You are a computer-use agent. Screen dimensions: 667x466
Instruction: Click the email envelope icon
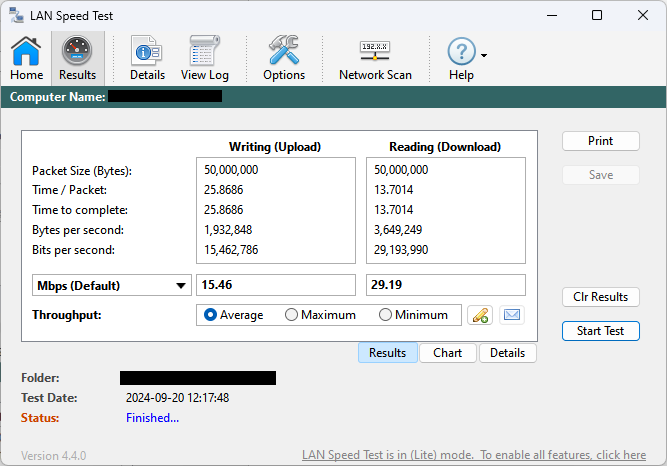pyautogui.click(x=512, y=315)
